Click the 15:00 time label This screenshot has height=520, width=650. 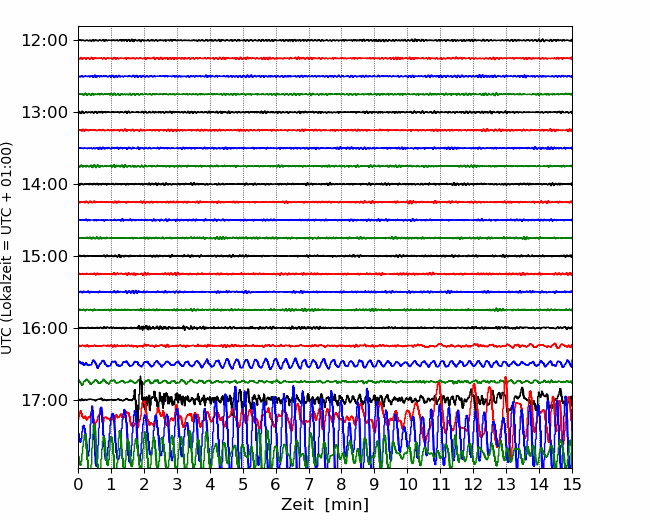tap(44, 256)
